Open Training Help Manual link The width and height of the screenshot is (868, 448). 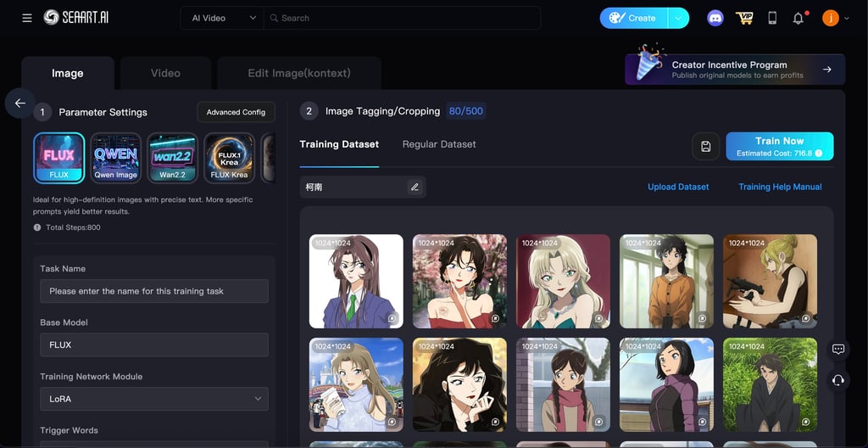click(x=780, y=187)
